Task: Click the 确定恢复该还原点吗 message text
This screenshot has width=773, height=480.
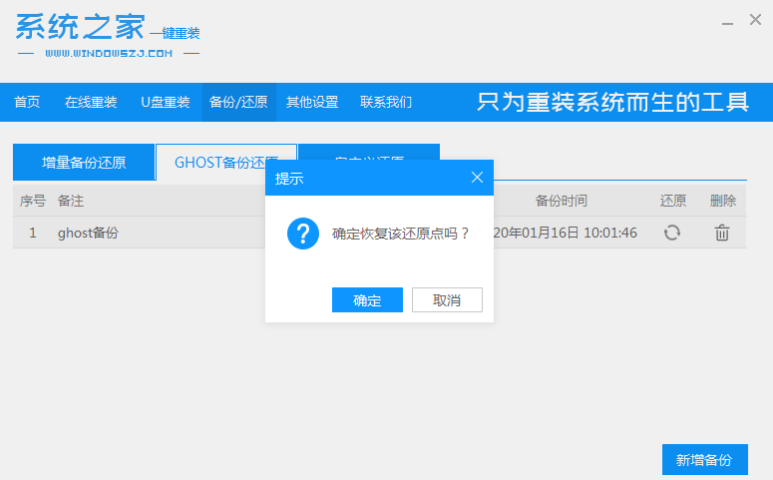Action: [x=400, y=233]
